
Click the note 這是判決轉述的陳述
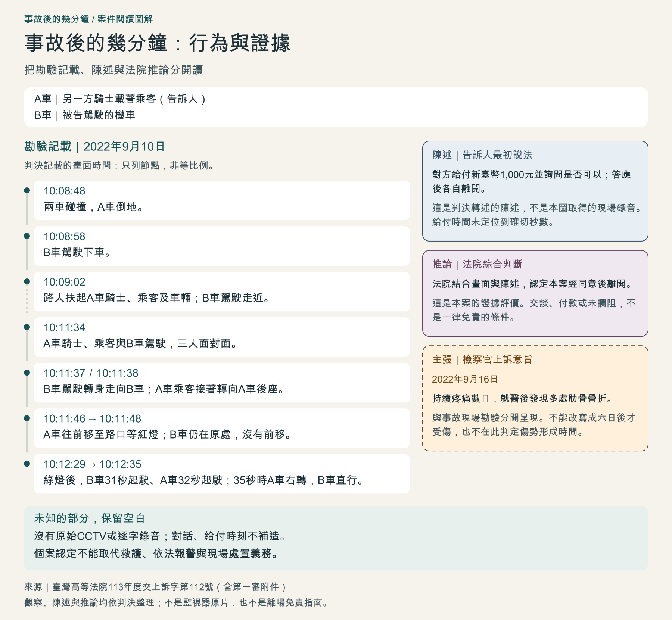tap(476, 208)
